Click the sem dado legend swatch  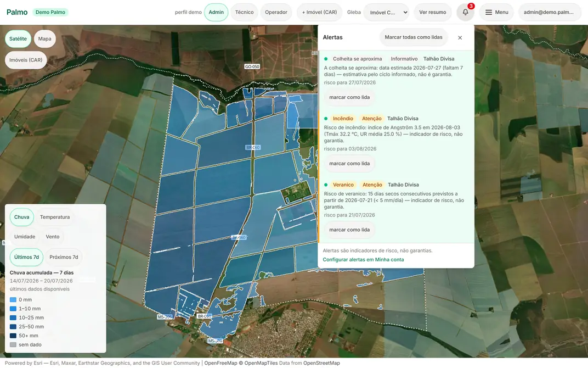pos(13,345)
